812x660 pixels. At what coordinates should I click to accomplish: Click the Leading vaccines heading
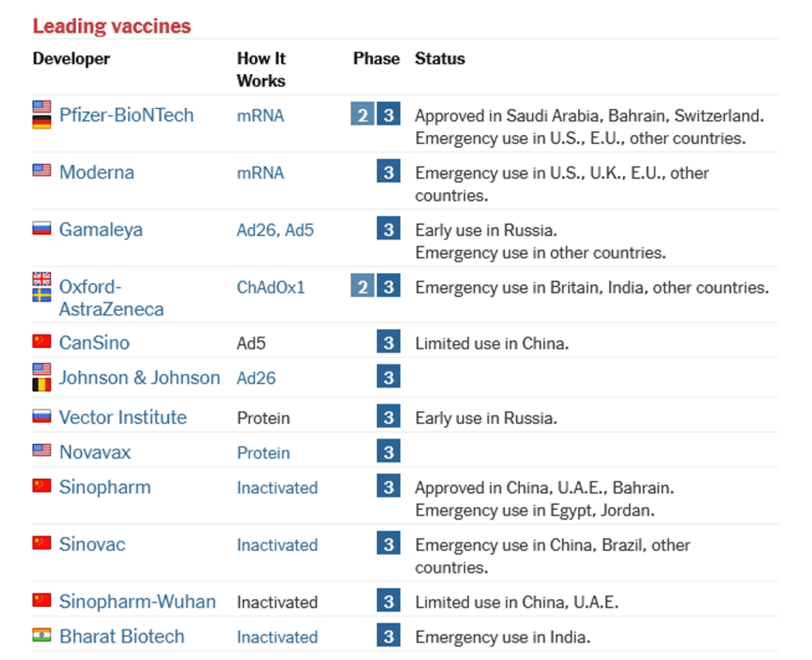point(112,26)
